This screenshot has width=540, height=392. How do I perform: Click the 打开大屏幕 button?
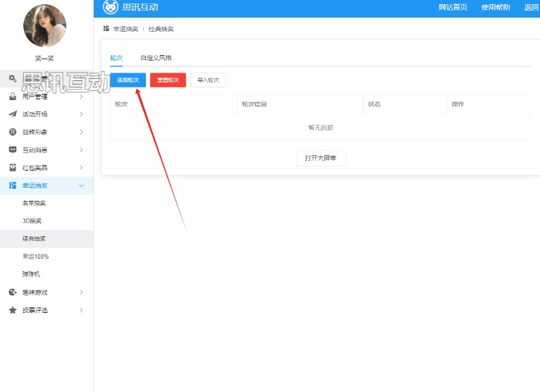(x=321, y=158)
